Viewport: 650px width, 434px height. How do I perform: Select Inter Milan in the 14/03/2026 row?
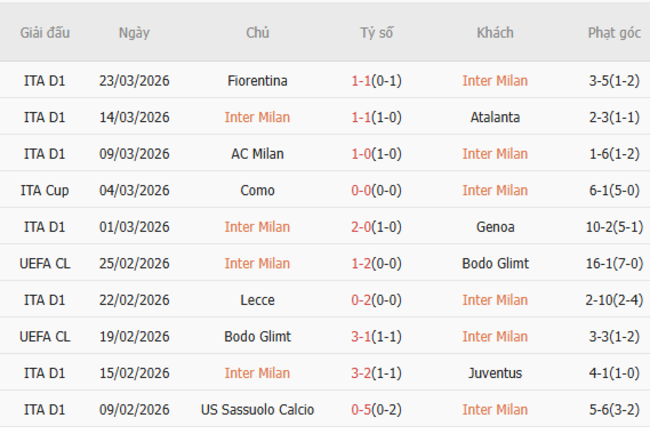[257, 117]
